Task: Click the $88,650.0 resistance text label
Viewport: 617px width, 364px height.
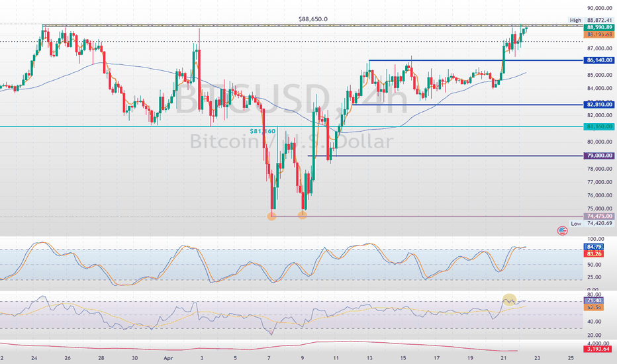Action: tap(313, 19)
